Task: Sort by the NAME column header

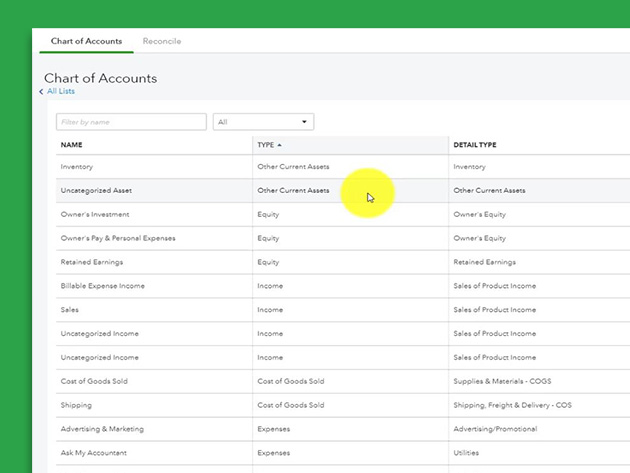Action: point(72,145)
